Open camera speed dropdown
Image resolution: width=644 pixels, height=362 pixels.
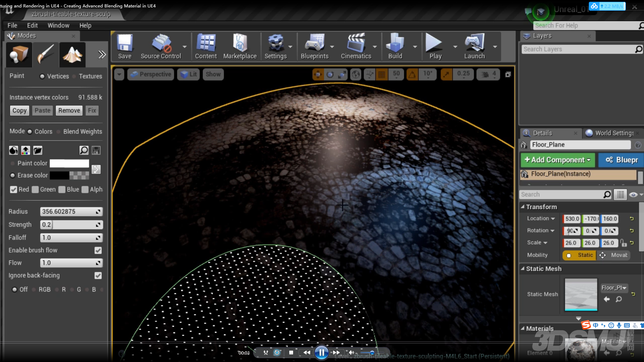[x=489, y=74]
